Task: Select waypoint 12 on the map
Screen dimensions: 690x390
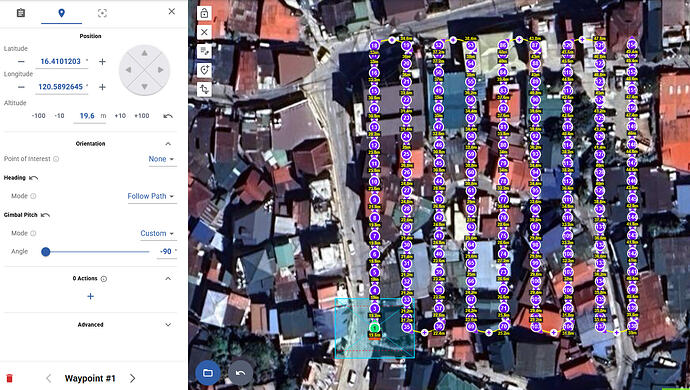Action: click(x=374, y=145)
